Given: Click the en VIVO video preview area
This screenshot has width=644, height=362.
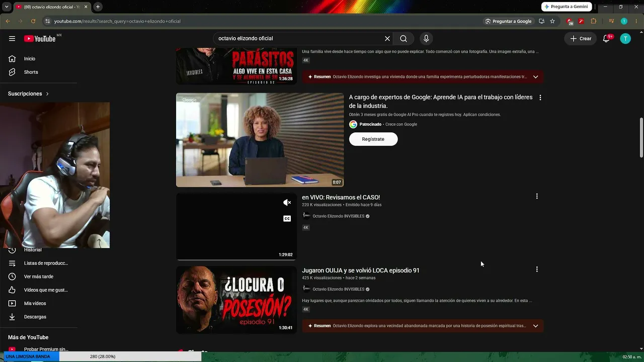Looking at the screenshot, I should (236, 227).
